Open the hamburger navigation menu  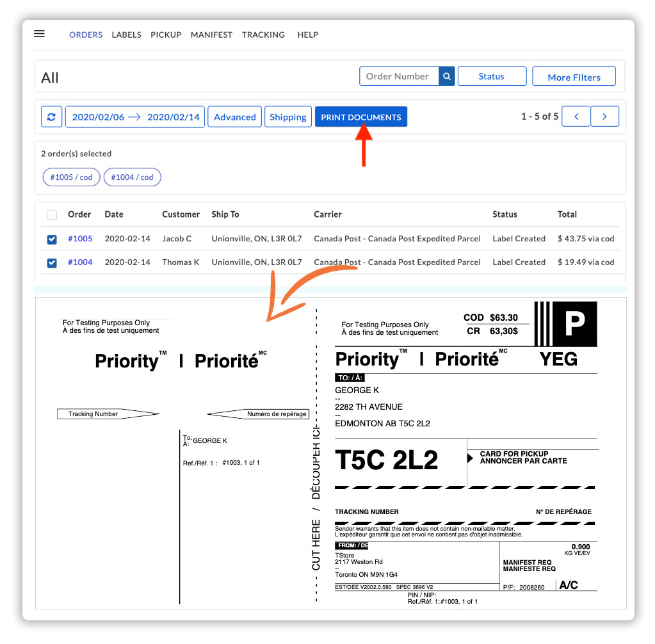[39, 34]
